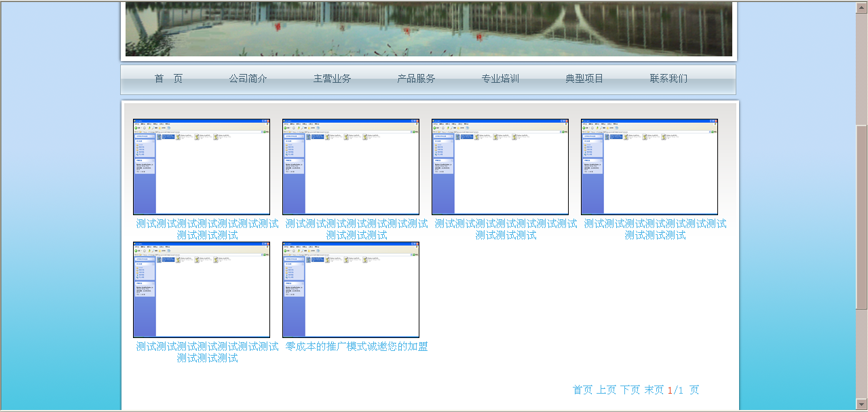Open the 首页 navigation menu item

click(168, 79)
